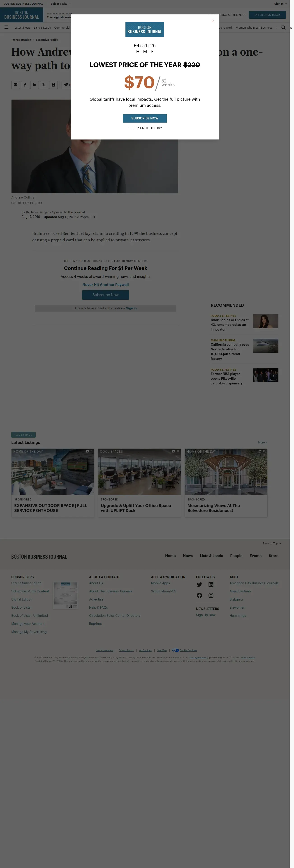Open Executive Profile breadcrumb link
Viewport: 294px width, 868px height.
tap(47, 40)
